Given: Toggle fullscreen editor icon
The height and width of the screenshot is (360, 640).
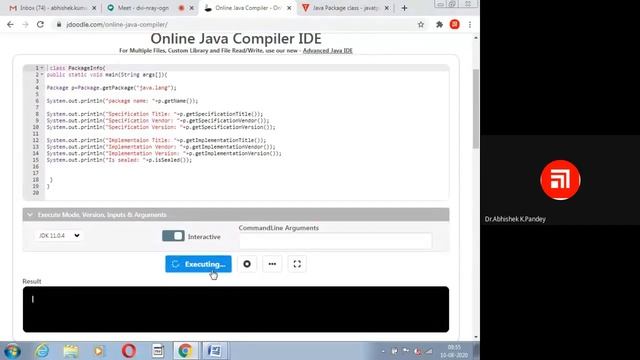Looking at the screenshot, I should pyautogui.click(x=297, y=264).
